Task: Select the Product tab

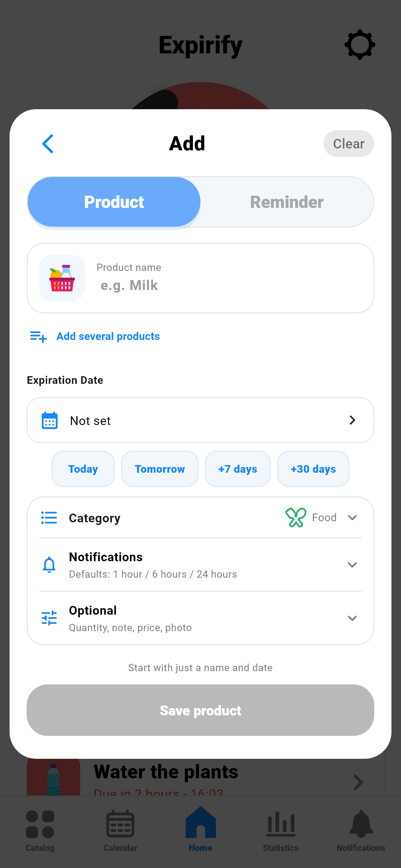Action: (114, 202)
